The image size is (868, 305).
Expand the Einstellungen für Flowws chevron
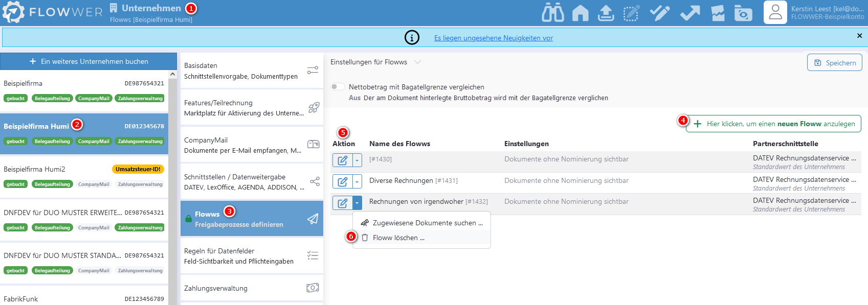pos(418,62)
